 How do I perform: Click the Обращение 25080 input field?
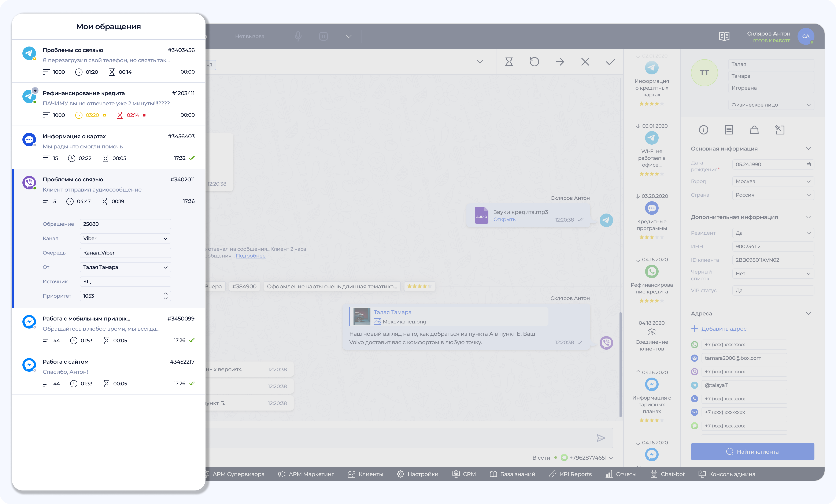click(125, 224)
